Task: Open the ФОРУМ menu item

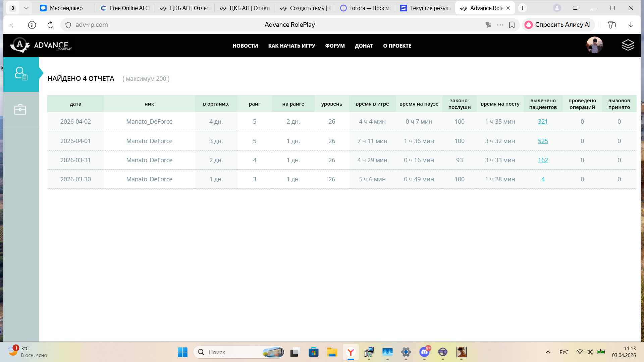Action: point(335,46)
